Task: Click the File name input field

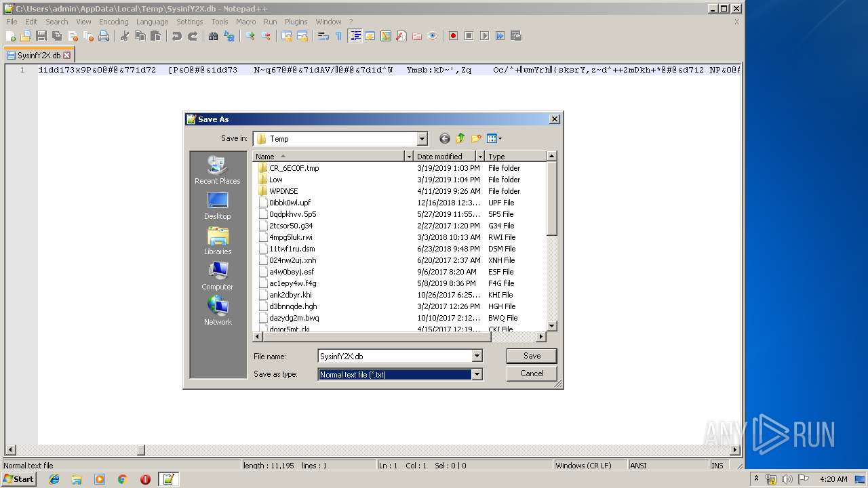Action: [x=395, y=356]
